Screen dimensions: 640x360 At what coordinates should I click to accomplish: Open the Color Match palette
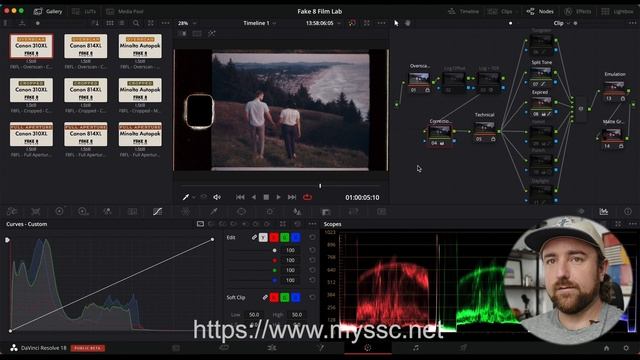coord(36,211)
